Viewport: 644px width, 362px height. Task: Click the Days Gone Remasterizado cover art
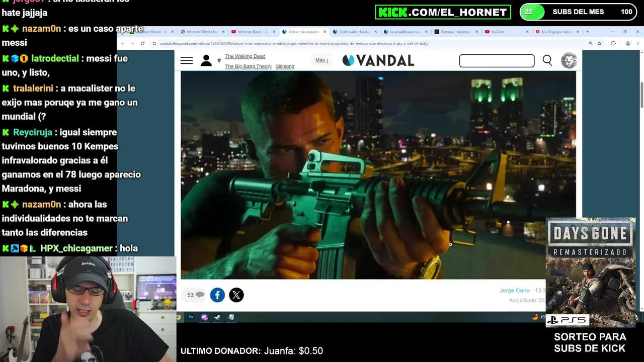tap(591, 273)
